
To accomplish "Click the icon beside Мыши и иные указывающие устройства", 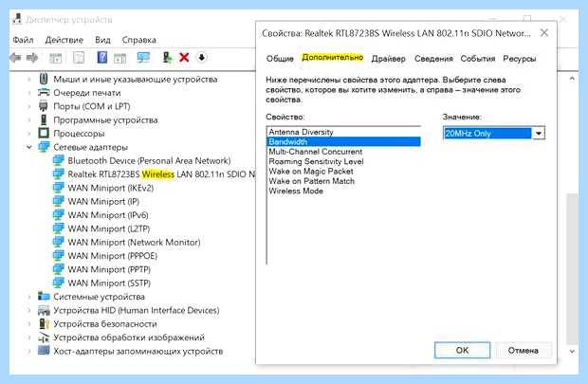I will click(x=44, y=79).
